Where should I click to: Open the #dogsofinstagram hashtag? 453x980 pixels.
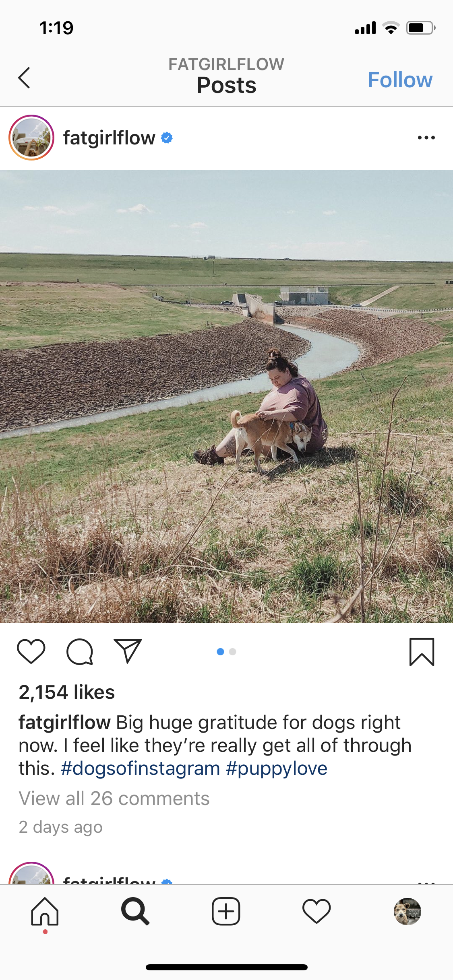140,768
